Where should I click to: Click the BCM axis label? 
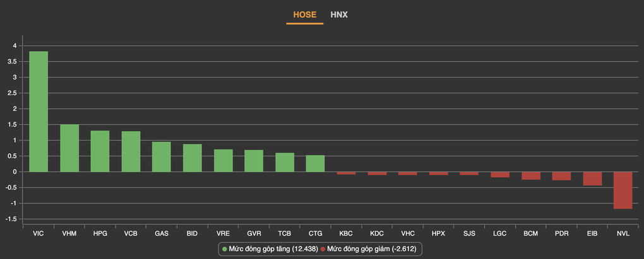[x=531, y=234]
